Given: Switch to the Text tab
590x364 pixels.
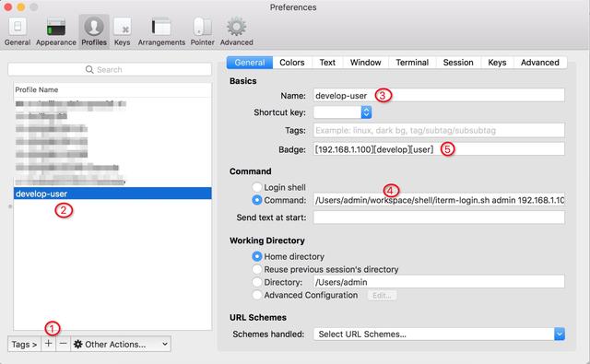Looking at the screenshot, I should point(327,63).
